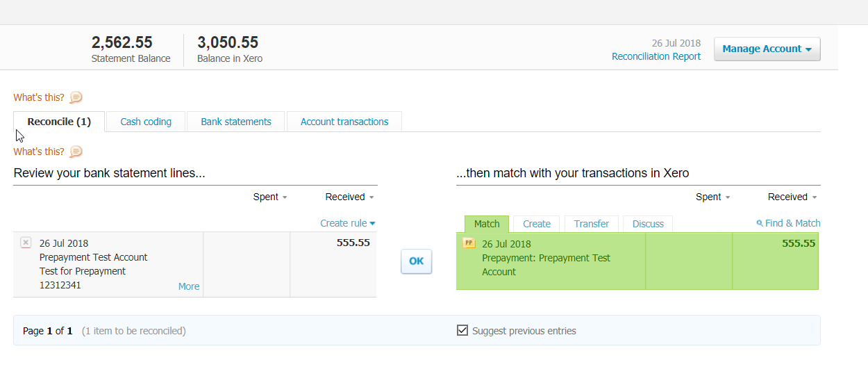Click the top What's this speech bubble icon

click(x=76, y=97)
